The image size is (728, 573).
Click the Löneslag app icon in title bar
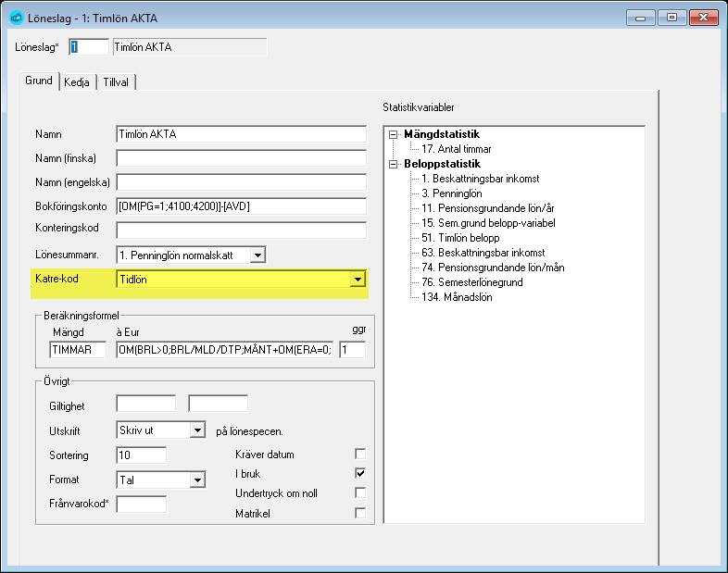pos(17,19)
